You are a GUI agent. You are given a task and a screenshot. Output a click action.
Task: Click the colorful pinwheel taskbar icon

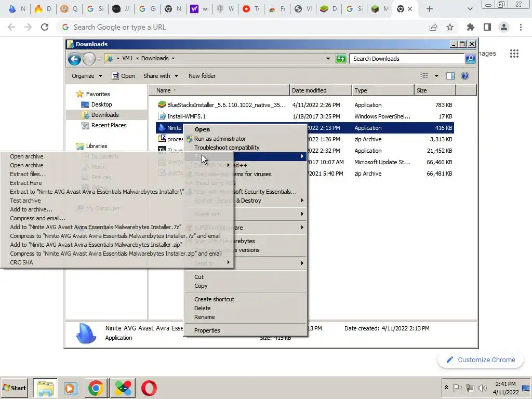click(x=123, y=388)
